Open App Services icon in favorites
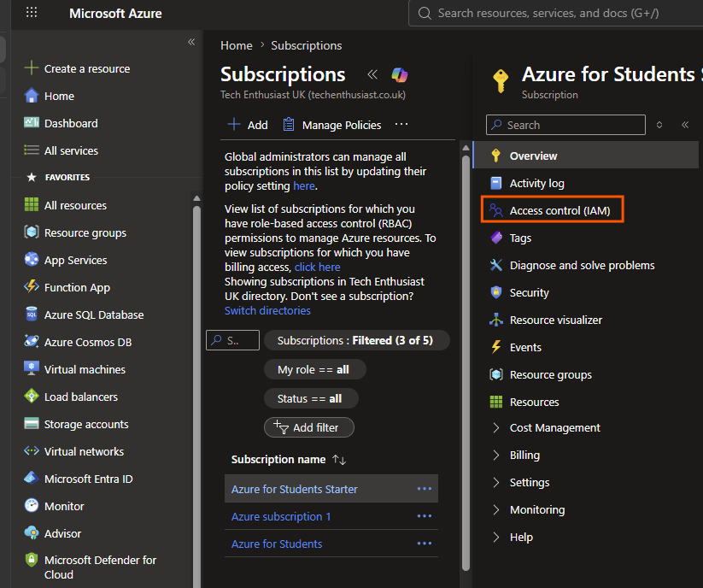The height and width of the screenshot is (588, 703). click(32, 260)
